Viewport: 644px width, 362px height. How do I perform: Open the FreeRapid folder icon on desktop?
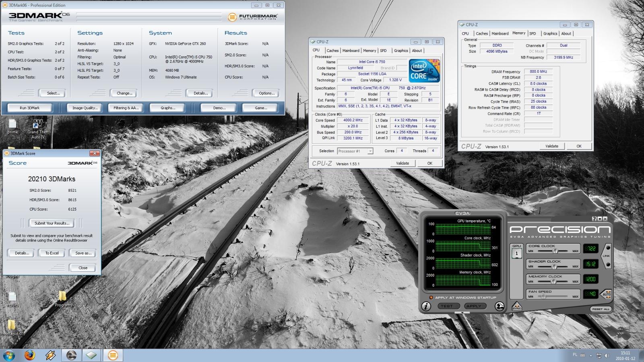pyautogui.click(x=12, y=327)
